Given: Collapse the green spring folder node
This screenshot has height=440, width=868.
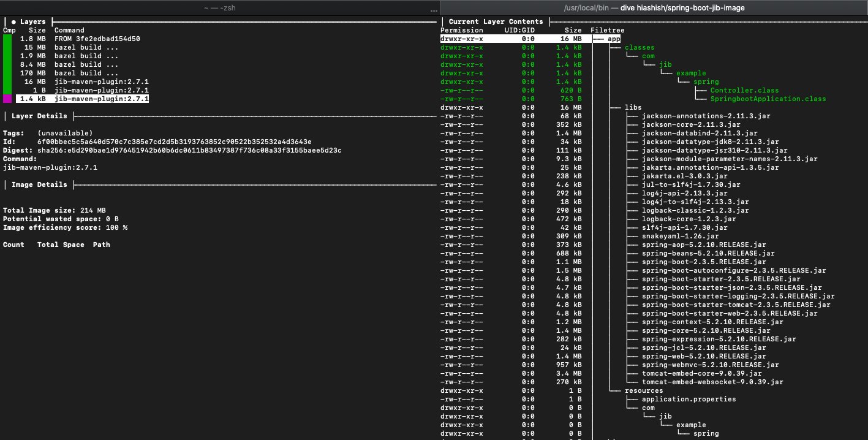Looking at the screenshot, I should [706, 82].
